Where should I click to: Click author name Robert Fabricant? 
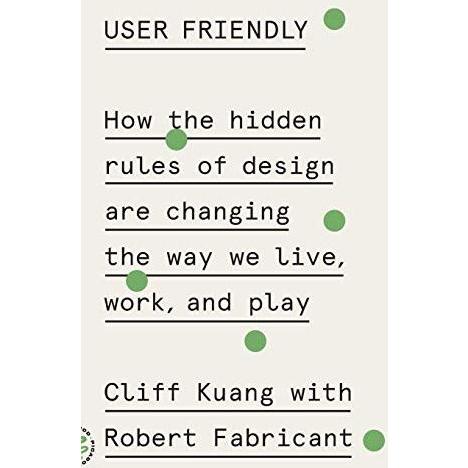click(228, 438)
